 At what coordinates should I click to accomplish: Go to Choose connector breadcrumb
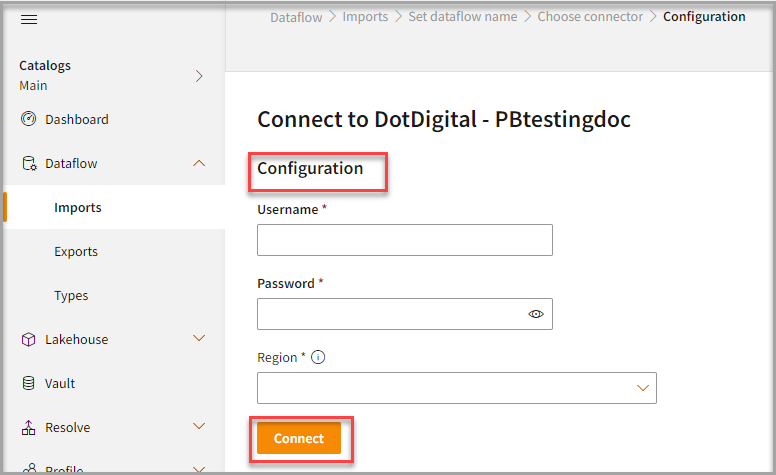[590, 17]
